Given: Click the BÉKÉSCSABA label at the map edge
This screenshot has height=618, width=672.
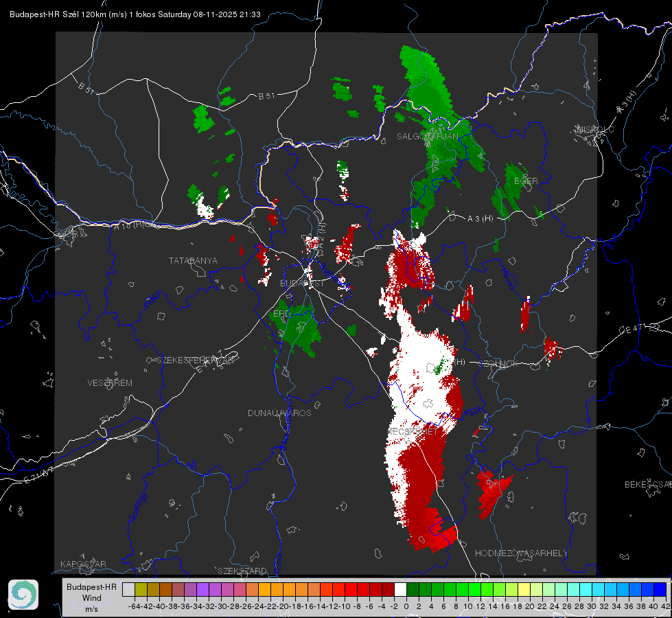Looking at the screenshot, I should pos(648,485).
